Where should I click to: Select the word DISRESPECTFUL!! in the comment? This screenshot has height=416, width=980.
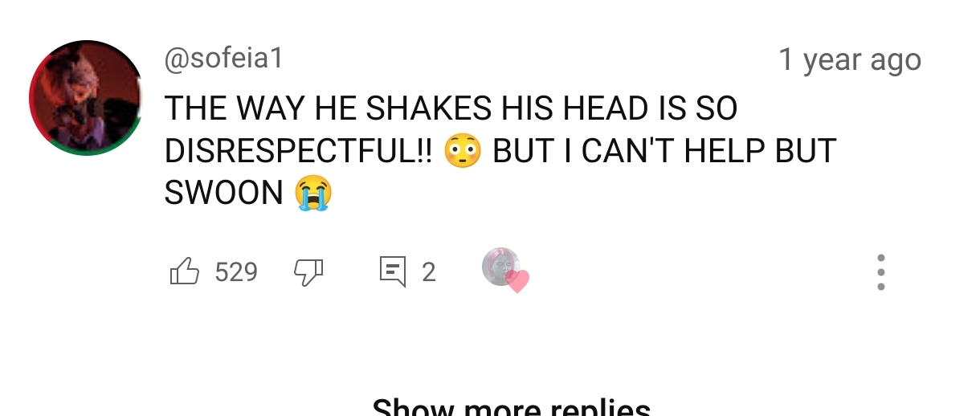pos(299,151)
